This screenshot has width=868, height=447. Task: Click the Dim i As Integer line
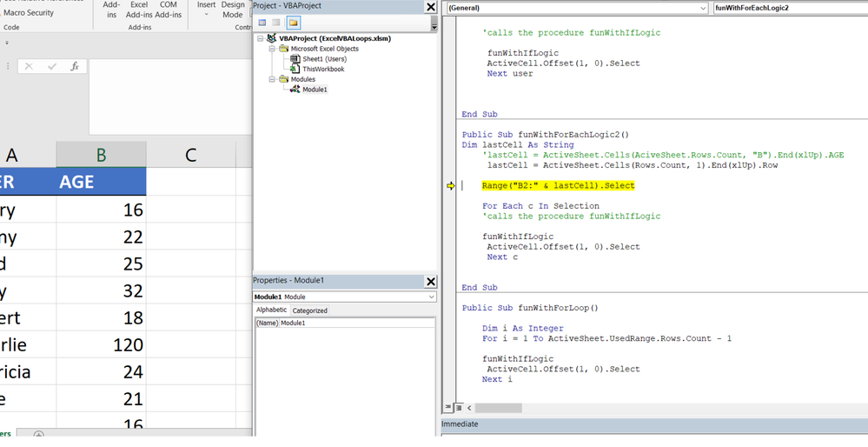(x=522, y=329)
